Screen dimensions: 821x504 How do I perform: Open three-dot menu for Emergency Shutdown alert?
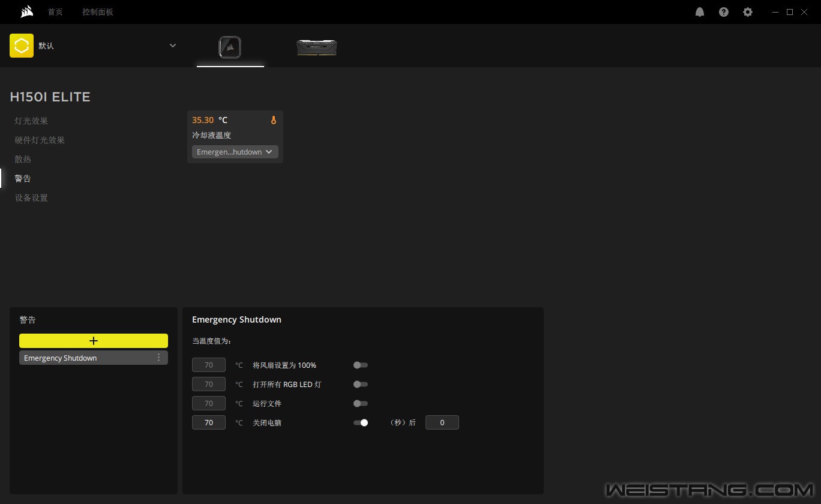(158, 358)
